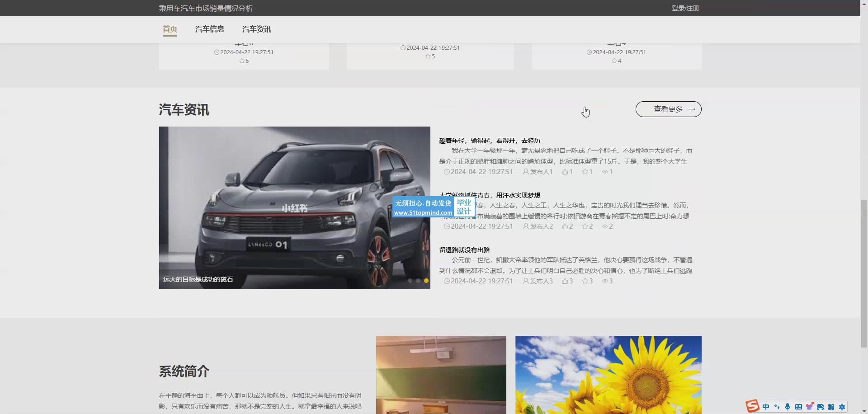Click the 汽车资讯 section heading
The image size is (868, 414).
point(184,110)
